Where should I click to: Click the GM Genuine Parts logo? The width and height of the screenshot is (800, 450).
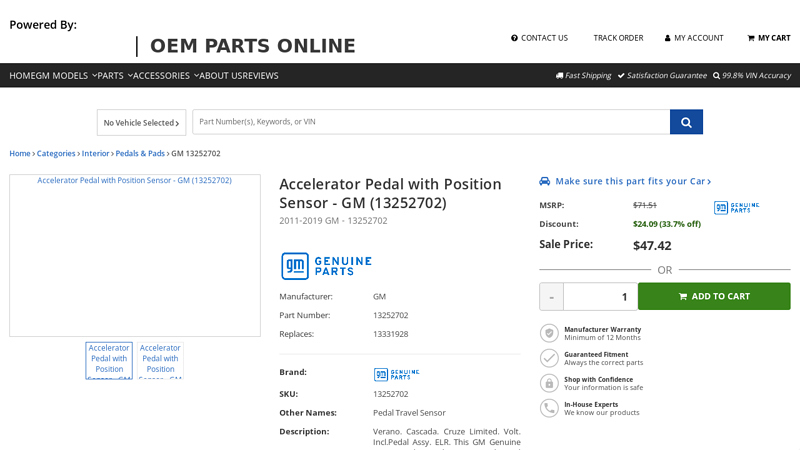[326, 266]
